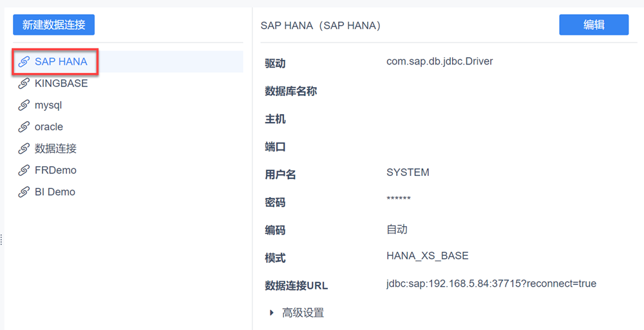Select the 数据连接 list entry
The width and height of the screenshot is (644, 330).
pos(55,149)
